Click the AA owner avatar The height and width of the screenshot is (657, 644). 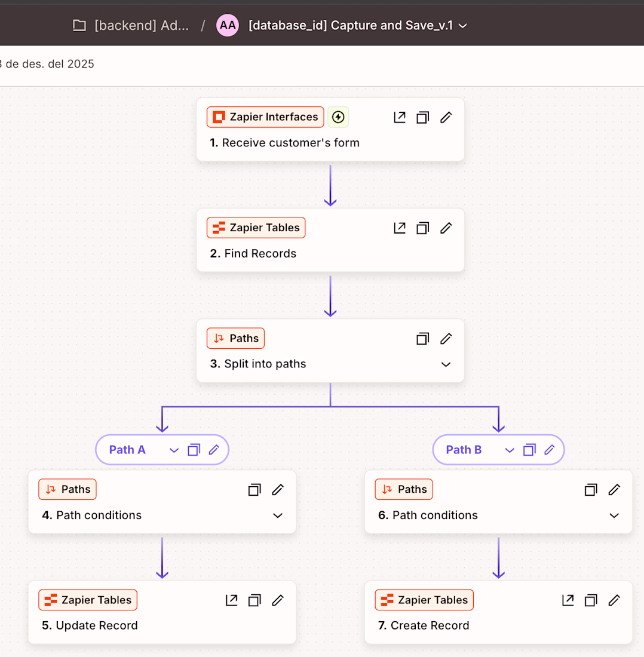tap(228, 26)
